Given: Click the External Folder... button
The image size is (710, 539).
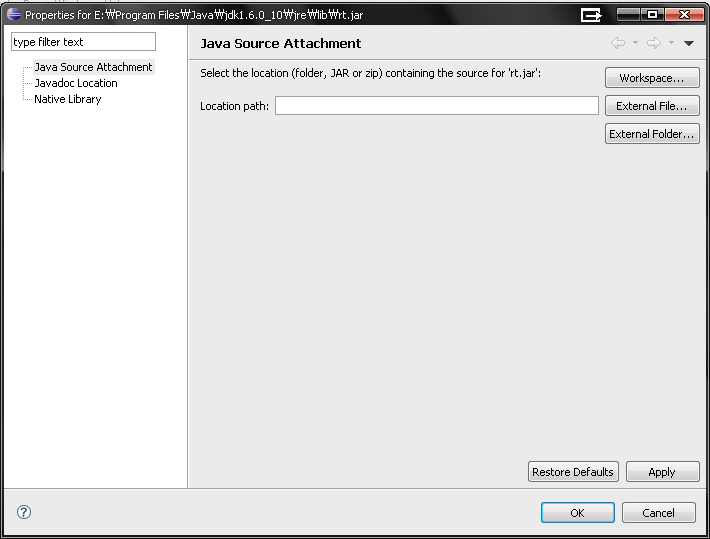Looking at the screenshot, I should [652, 134].
